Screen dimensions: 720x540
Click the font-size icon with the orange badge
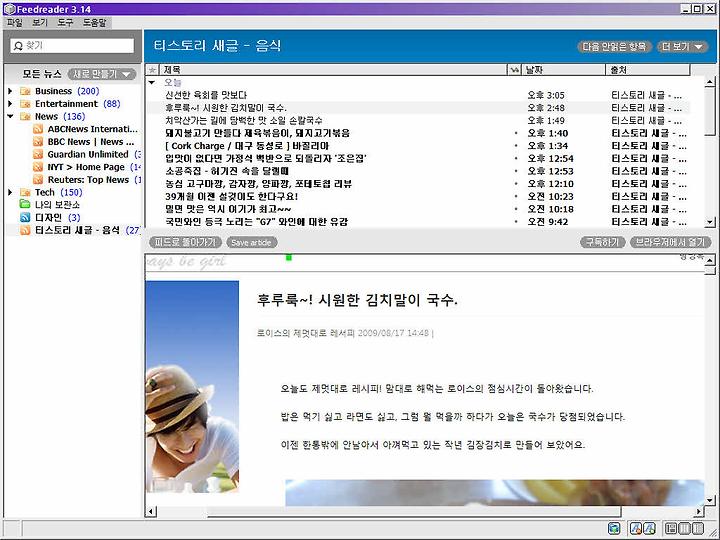pyautogui.click(x=636, y=529)
